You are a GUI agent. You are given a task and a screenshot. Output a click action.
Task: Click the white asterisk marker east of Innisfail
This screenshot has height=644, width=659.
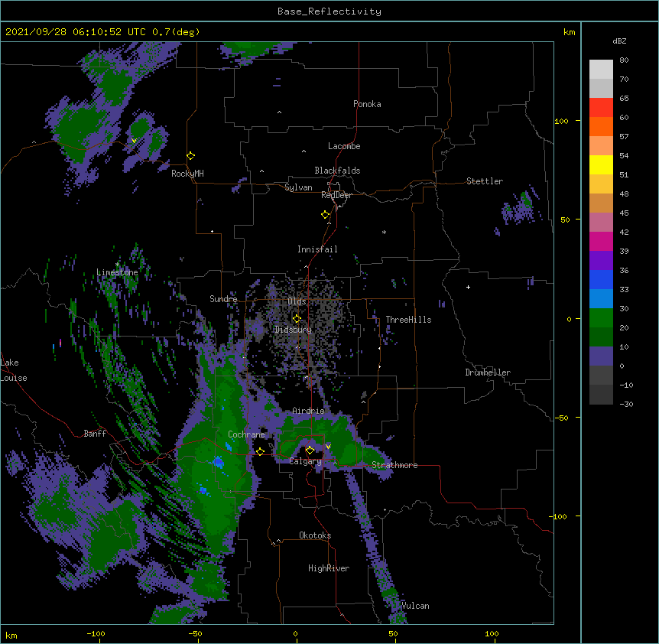[x=384, y=232]
